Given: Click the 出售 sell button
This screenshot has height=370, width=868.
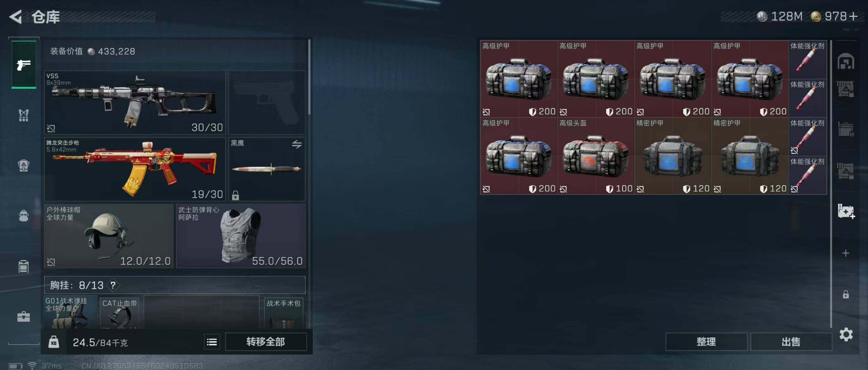Looking at the screenshot, I should (791, 342).
